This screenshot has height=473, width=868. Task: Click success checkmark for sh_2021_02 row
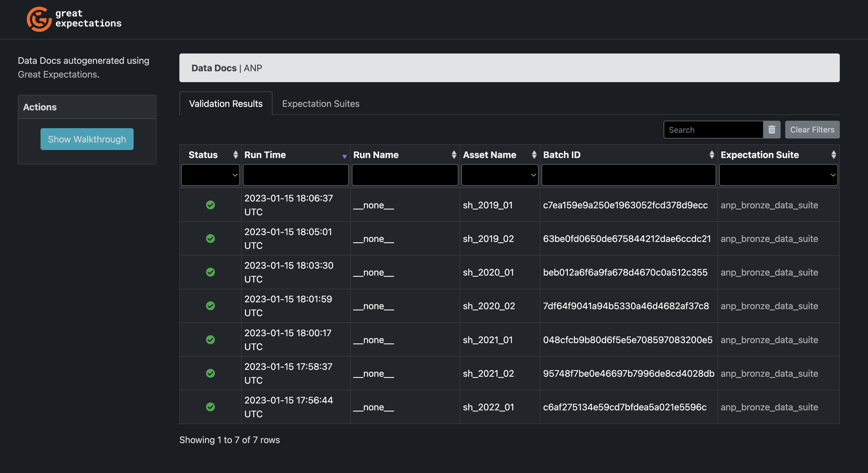(210, 373)
